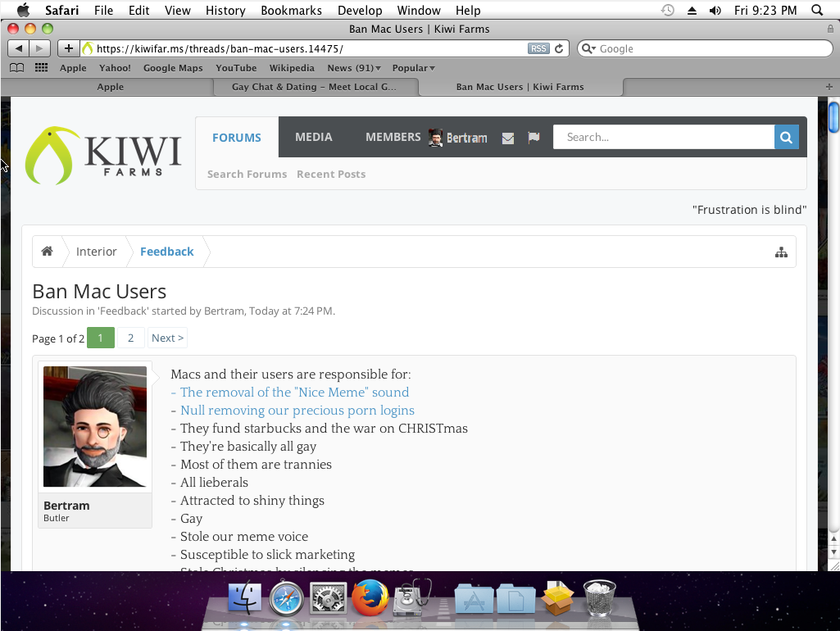Open Finder from the Dock
Screen dimensions: 840x631
tap(245, 597)
